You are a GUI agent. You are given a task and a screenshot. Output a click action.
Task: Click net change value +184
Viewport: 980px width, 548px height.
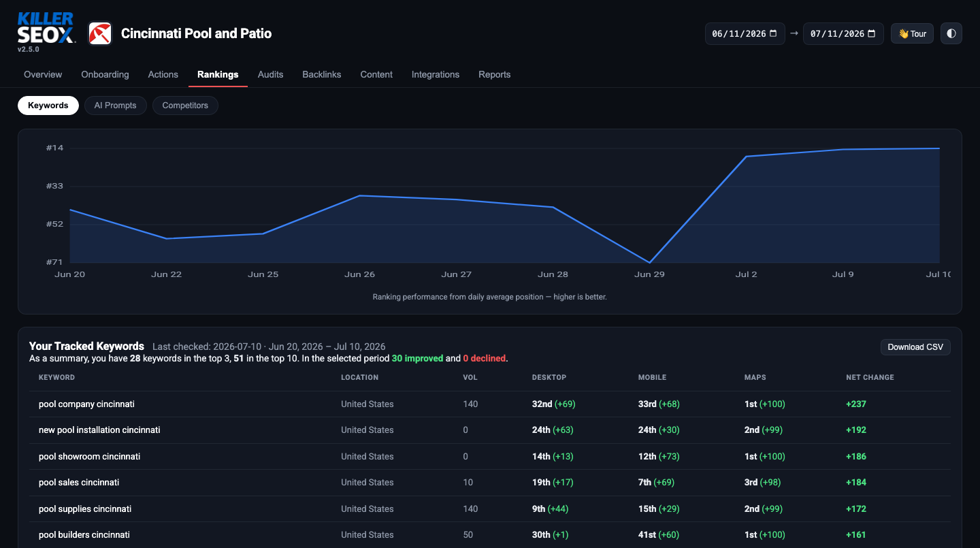[856, 482]
